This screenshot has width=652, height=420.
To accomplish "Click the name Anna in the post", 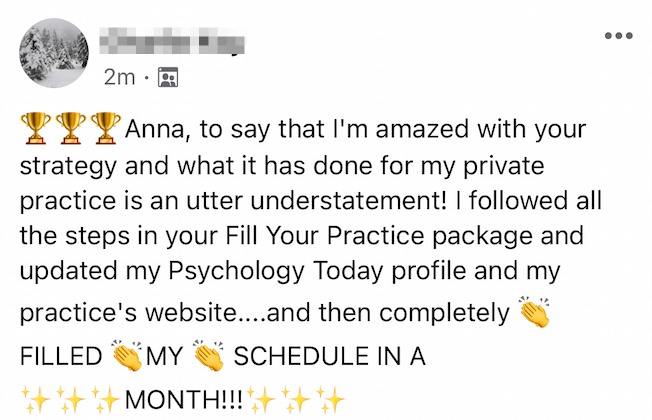I will point(154,130).
